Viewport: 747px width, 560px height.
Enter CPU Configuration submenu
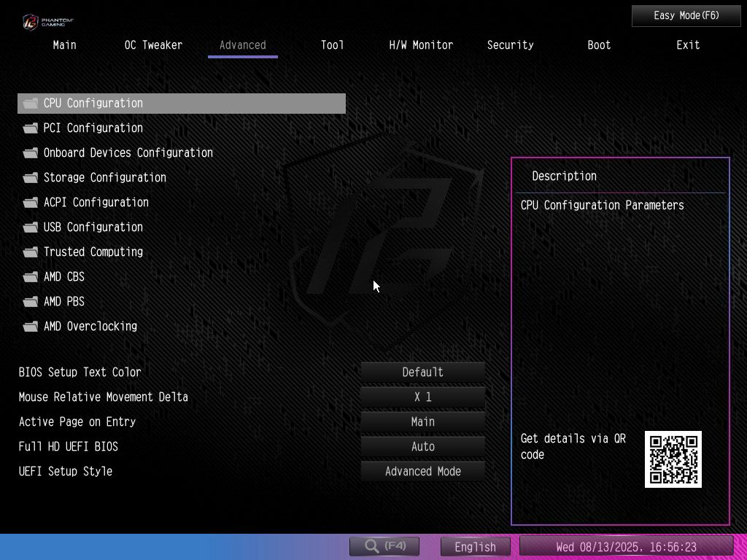[182, 104]
